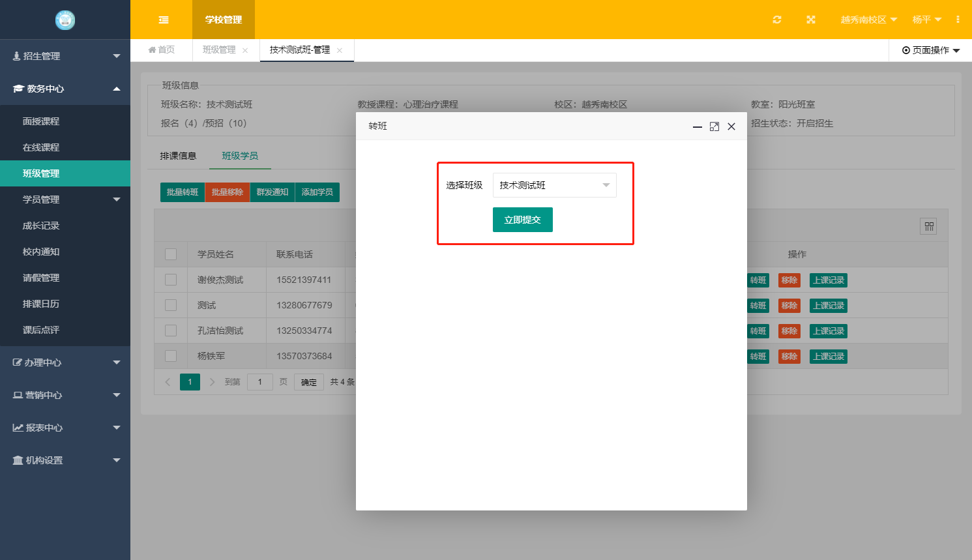Click the 批量移除 button

point(228,192)
